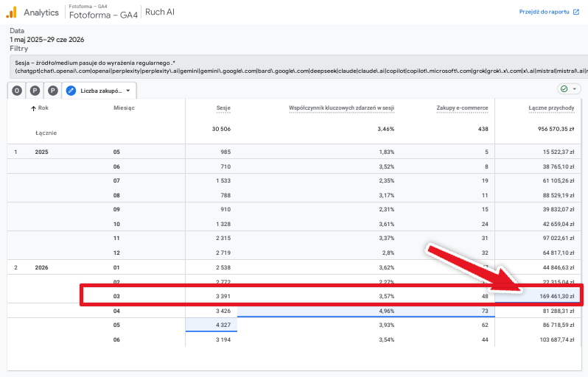Select purchases cell 73
The width and height of the screenshot is (588, 377).
485,311
